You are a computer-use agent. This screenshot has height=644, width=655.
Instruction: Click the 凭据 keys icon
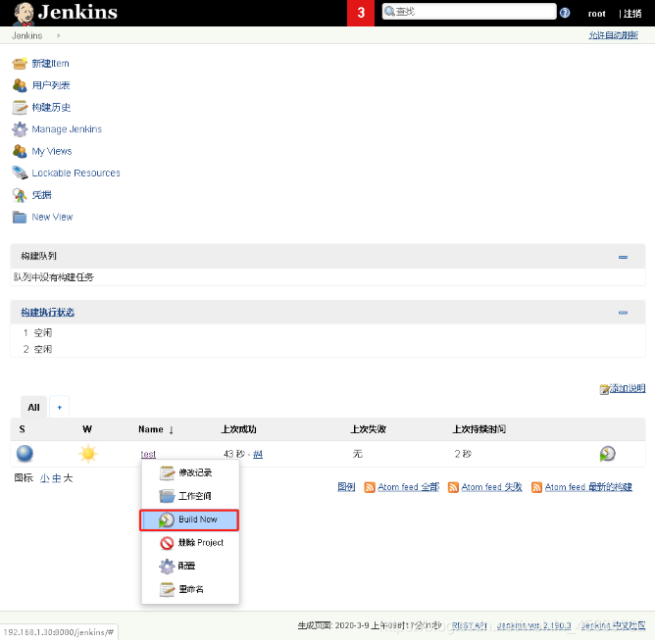point(20,195)
